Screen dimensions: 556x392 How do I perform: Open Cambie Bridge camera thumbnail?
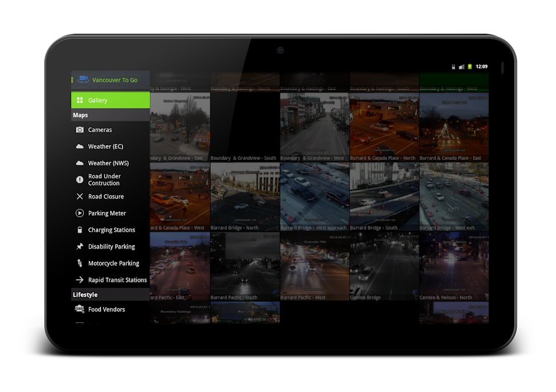coord(385,266)
